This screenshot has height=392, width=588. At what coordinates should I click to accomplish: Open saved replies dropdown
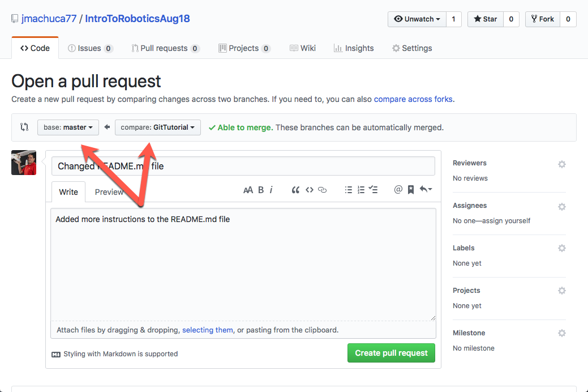[426, 189]
